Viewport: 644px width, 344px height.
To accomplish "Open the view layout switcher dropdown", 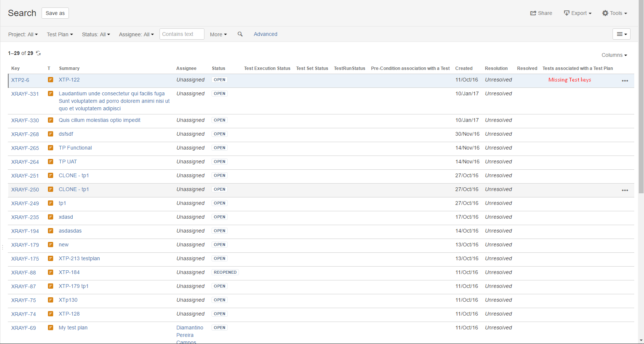I will (x=621, y=34).
